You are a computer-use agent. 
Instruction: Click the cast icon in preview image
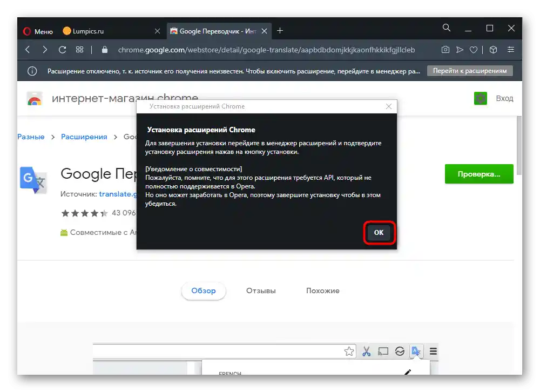383,352
